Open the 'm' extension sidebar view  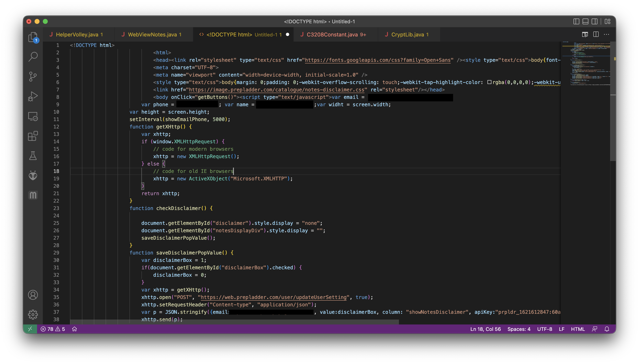click(33, 195)
